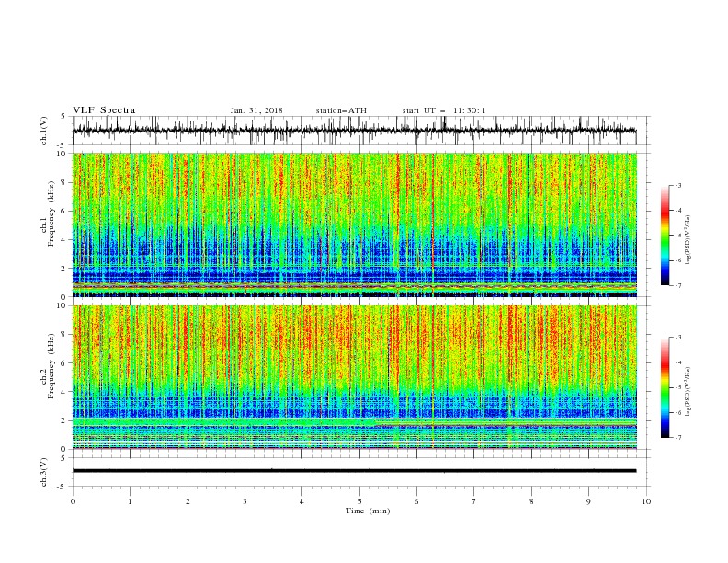
Task: Click the ch.1 color bar "log(PSD)(V²/Hz)" label
Action: click(688, 240)
